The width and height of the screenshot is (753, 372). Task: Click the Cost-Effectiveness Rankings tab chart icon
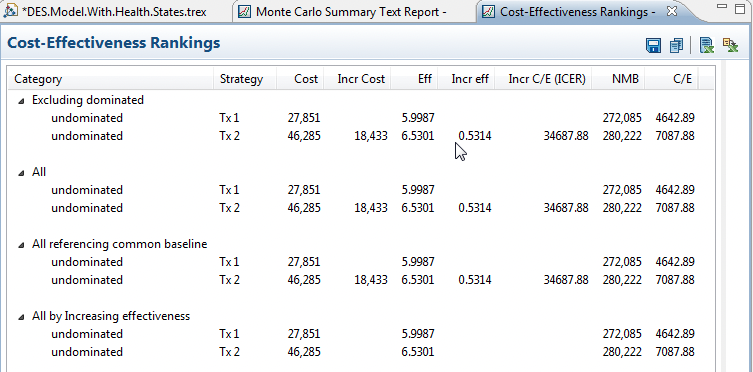pyautogui.click(x=488, y=12)
